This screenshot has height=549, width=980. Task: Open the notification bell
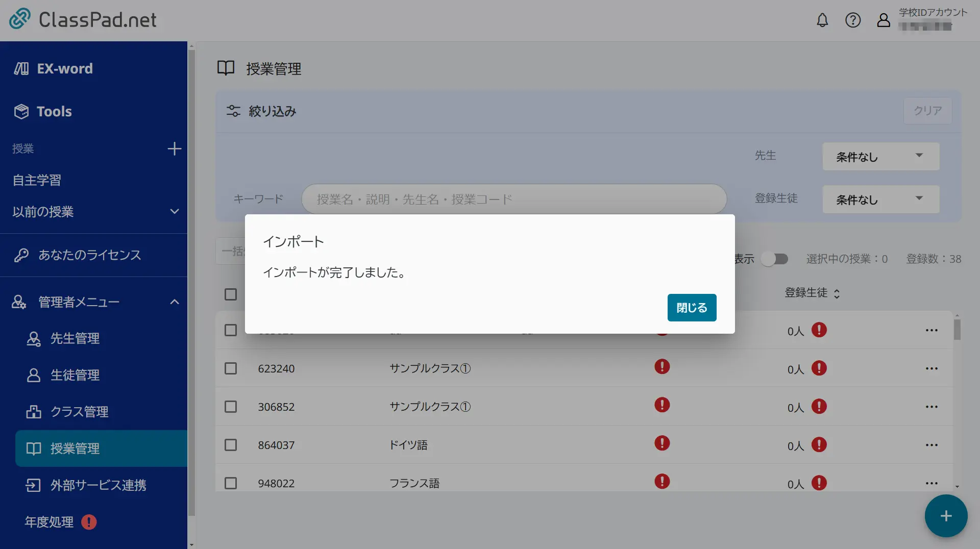822,20
